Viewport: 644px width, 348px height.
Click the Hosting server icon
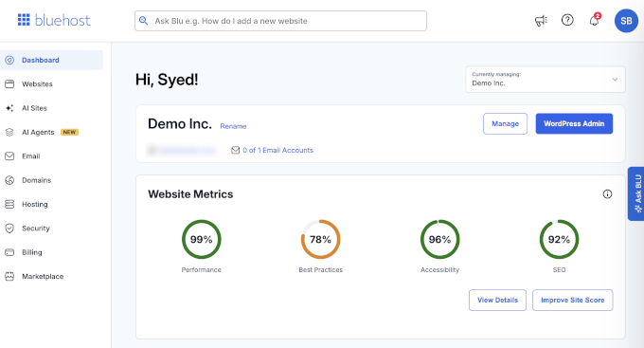[x=9, y=204]
